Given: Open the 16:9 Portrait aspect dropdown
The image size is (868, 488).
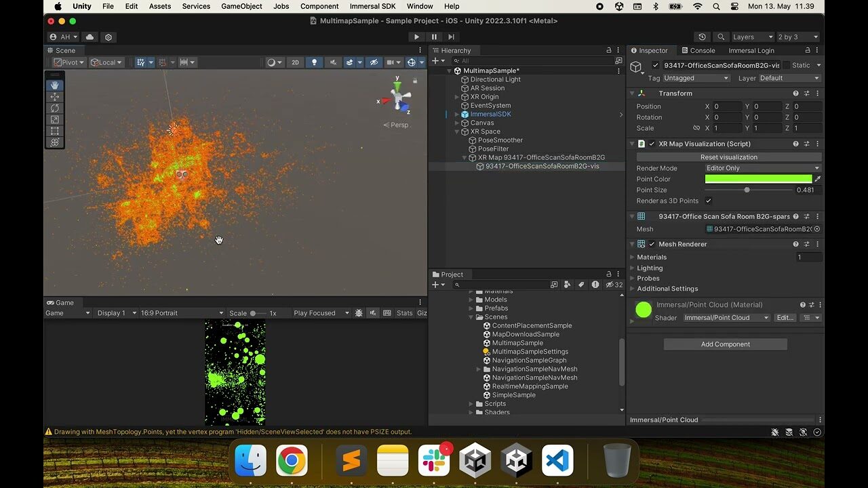Looking at the screenshot, I should pyautogui.click(x=182, y=313).
